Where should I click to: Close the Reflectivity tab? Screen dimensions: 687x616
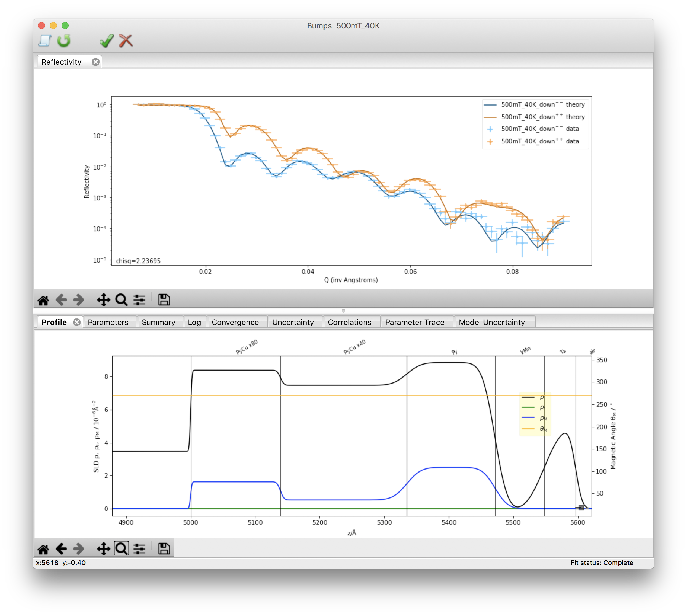[96, 62]
